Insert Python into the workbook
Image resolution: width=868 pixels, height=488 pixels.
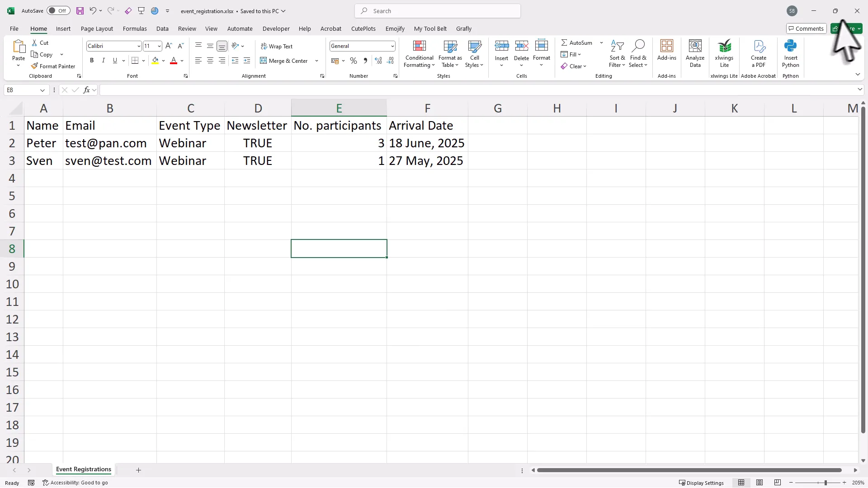791,53
